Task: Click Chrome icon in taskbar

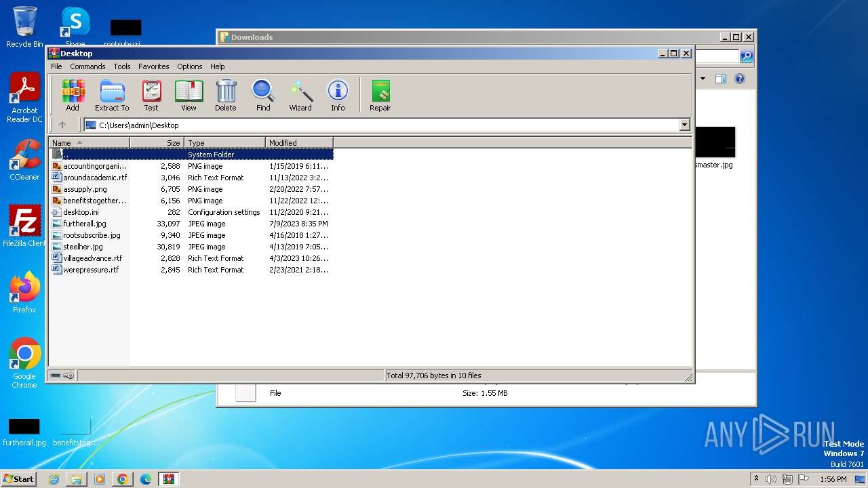Action: [123, 479]
